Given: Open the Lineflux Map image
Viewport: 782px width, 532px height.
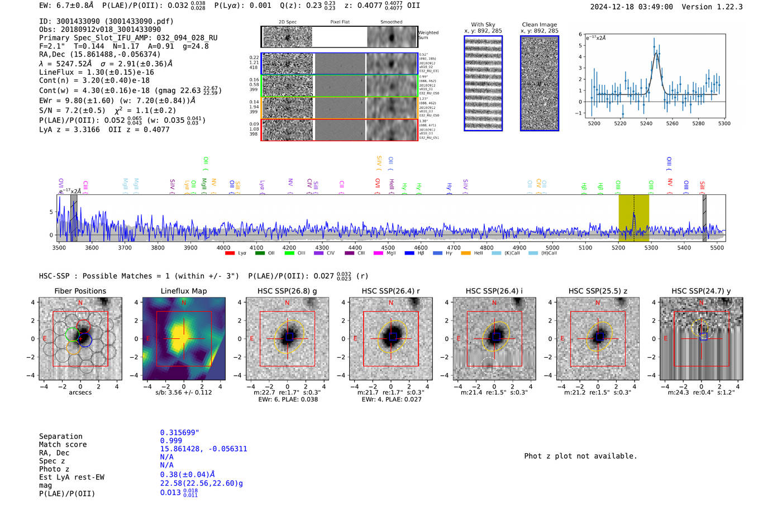Looking at the screenshot, I should coord(184,339).
